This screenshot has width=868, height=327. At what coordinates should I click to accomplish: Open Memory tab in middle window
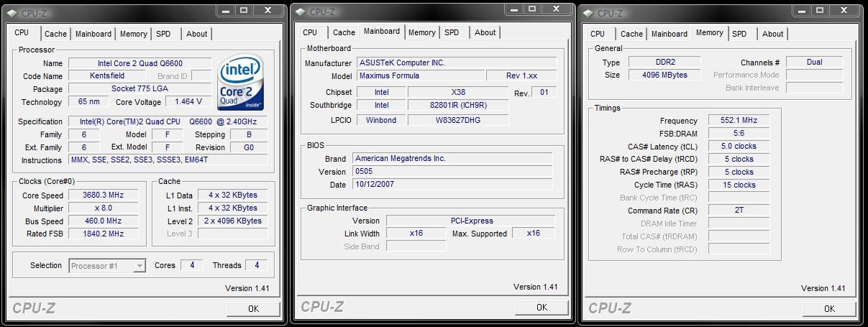point(422,32)
